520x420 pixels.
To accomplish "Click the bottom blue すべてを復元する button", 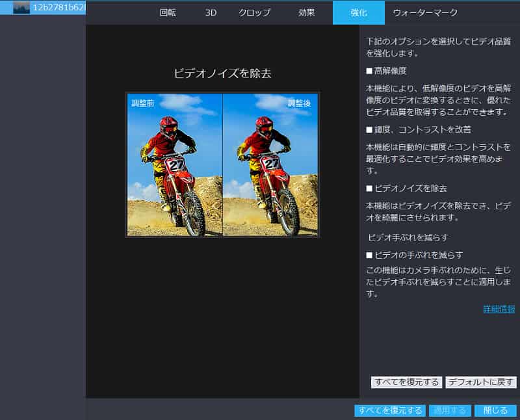I will (x=391, y=410).
